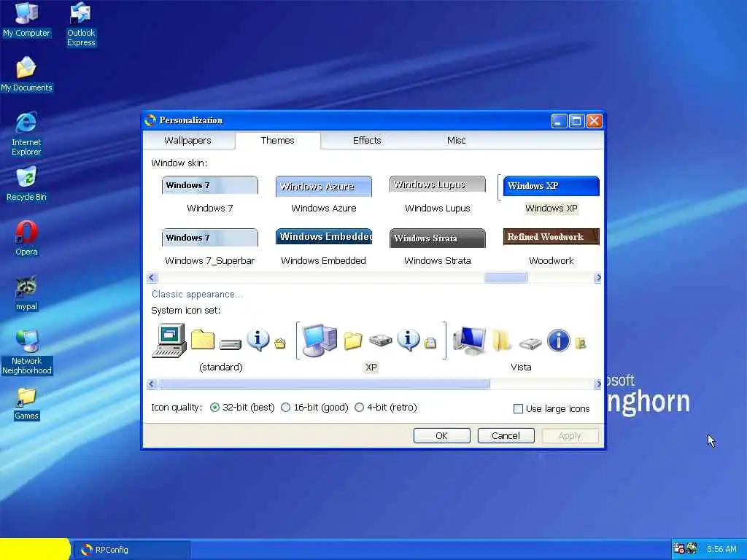
Task: Switch to the Effects tab
Action: (x=367, y=141)
